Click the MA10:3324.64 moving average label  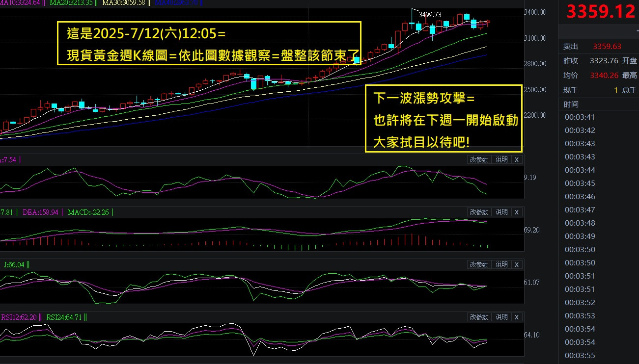click(x=20, y=2)
